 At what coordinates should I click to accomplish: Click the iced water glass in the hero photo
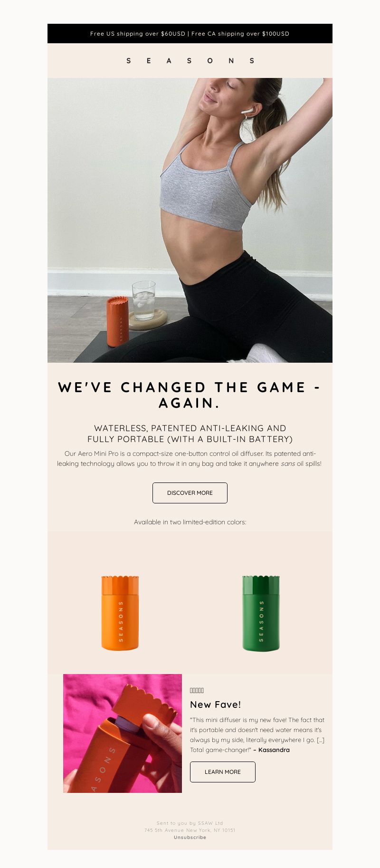pyautogui.click(x=143, y=300)
